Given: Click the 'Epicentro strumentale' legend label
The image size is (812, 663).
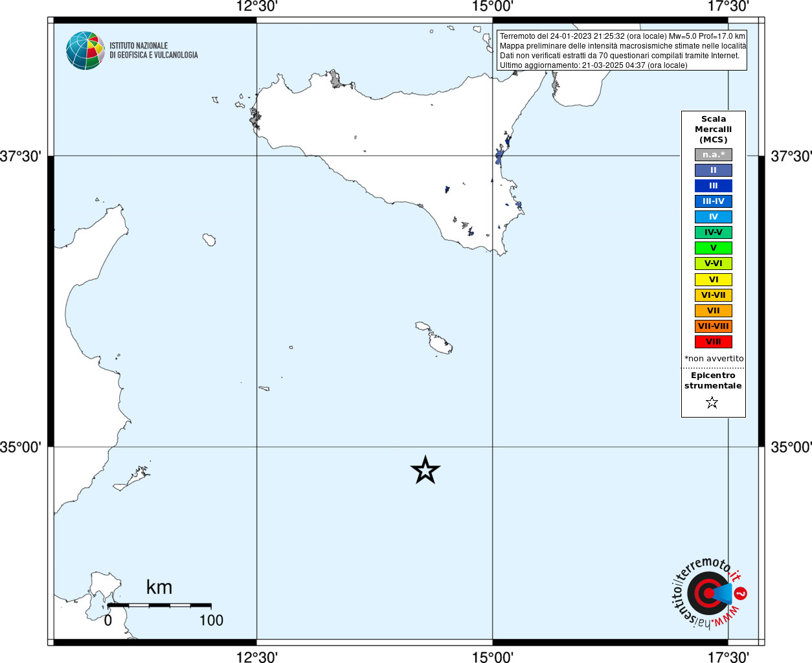Looking at the screenshot, I should point(713,381).
